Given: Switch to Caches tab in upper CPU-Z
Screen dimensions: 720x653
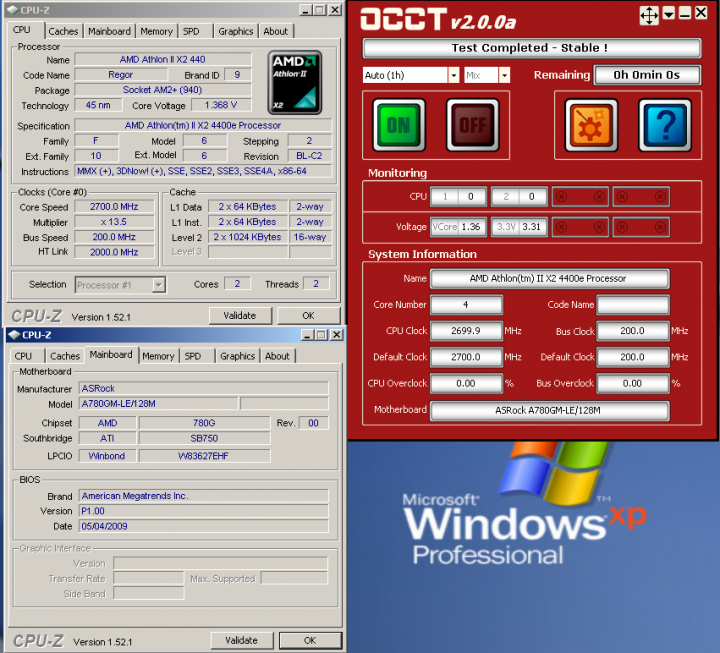Looking at the screenshot, I should pos(63,31).
